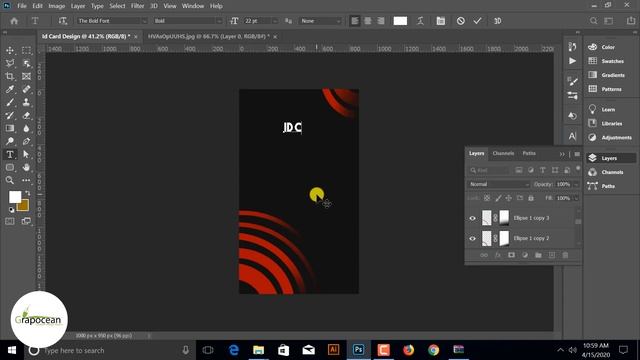
Task: Switch to the Channels tab in Layers panel
Action: 503,153
